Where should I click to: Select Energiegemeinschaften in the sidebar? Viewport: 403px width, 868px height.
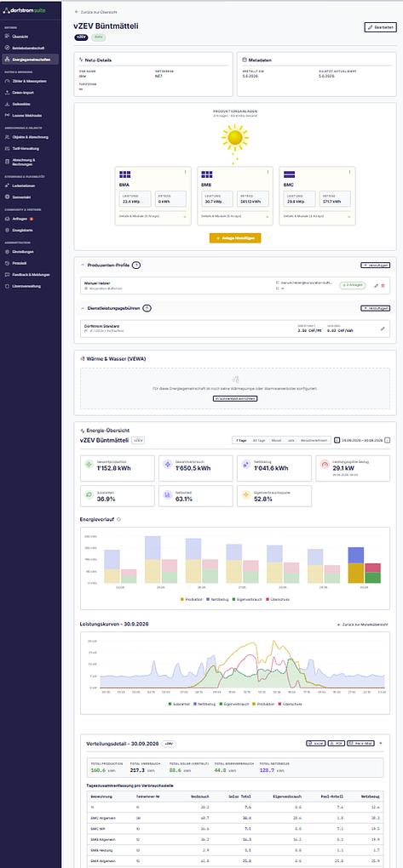(x=30, y=60)
